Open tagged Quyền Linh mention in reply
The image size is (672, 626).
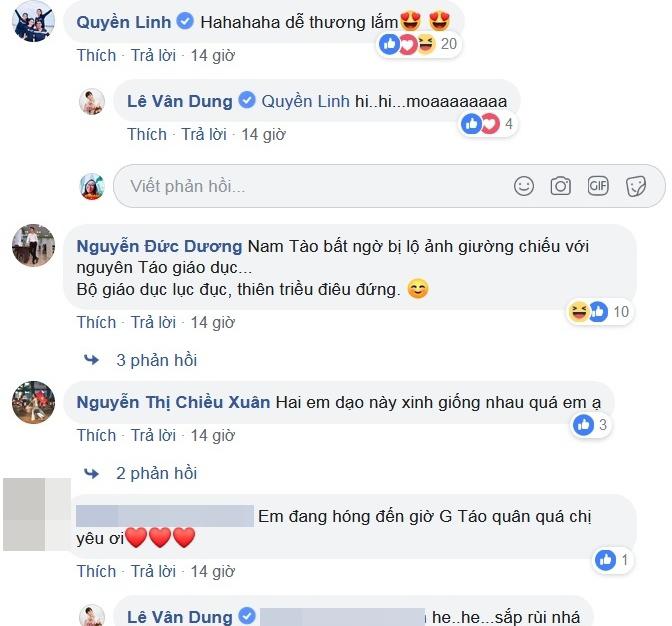point(306,102)
